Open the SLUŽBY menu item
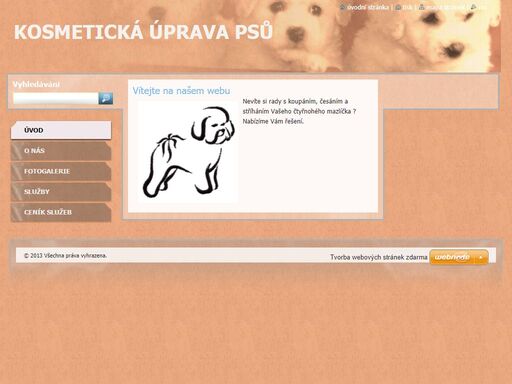Screen dimensions: 512x384 point(61,192)
